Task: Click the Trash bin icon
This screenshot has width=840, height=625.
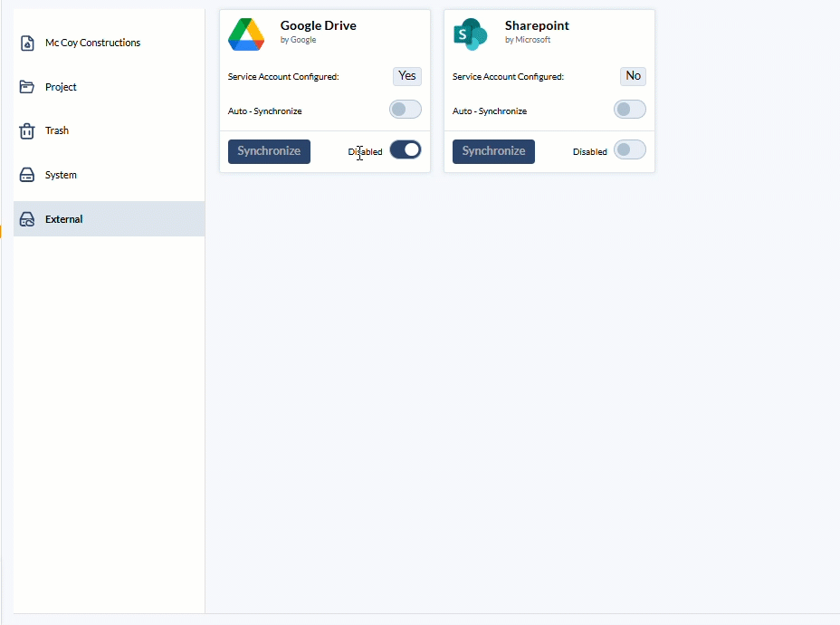Action: click(x=27, y=130)
